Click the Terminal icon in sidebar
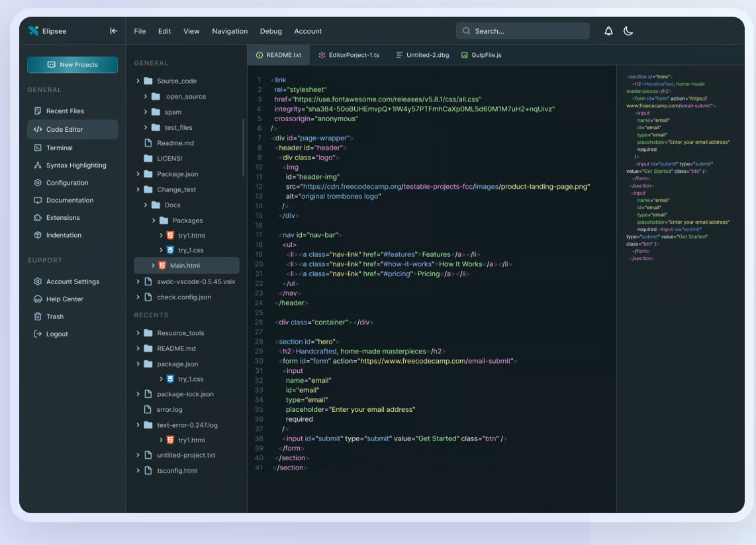The width and height of the screenshot is (756, 545). [x=38, y=148]
